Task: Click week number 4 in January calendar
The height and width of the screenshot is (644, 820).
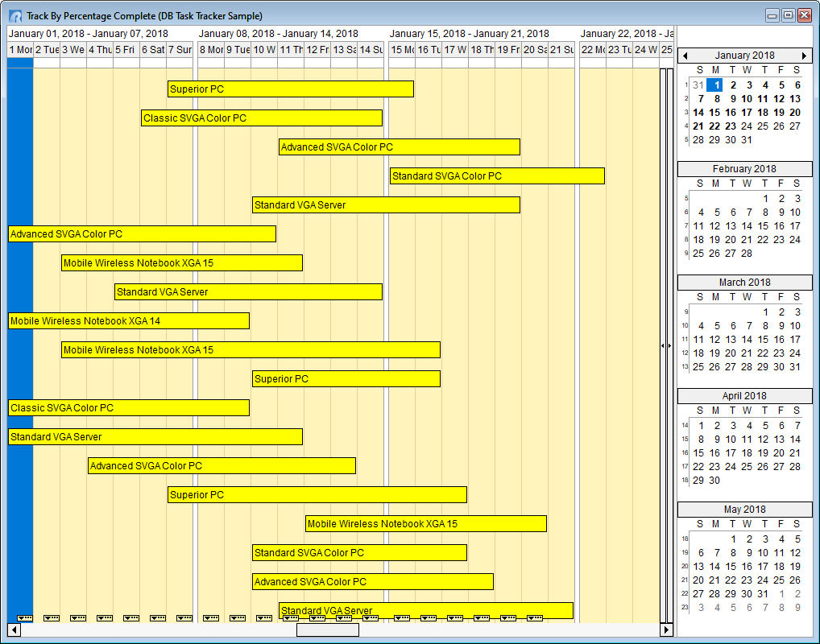Action: (685, 126)
